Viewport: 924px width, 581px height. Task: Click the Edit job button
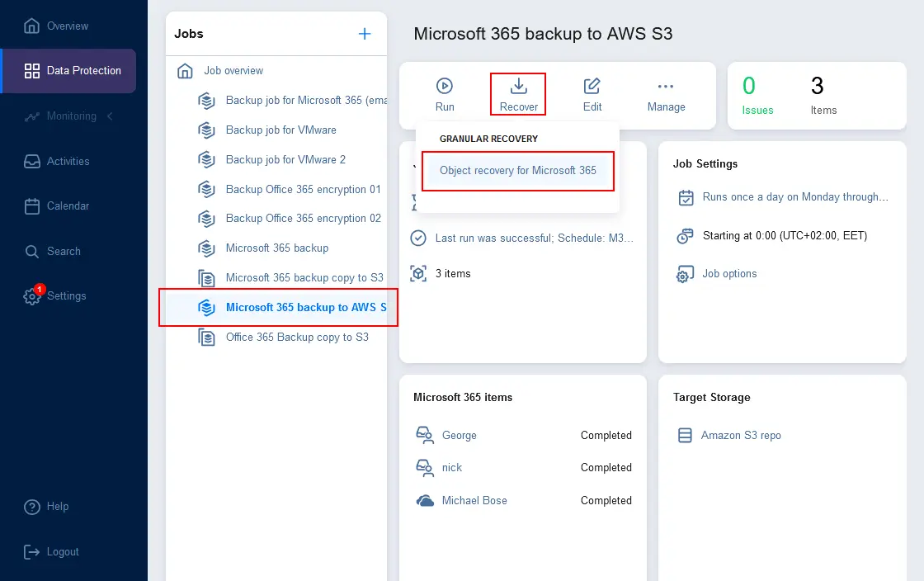tap(592, 94)
